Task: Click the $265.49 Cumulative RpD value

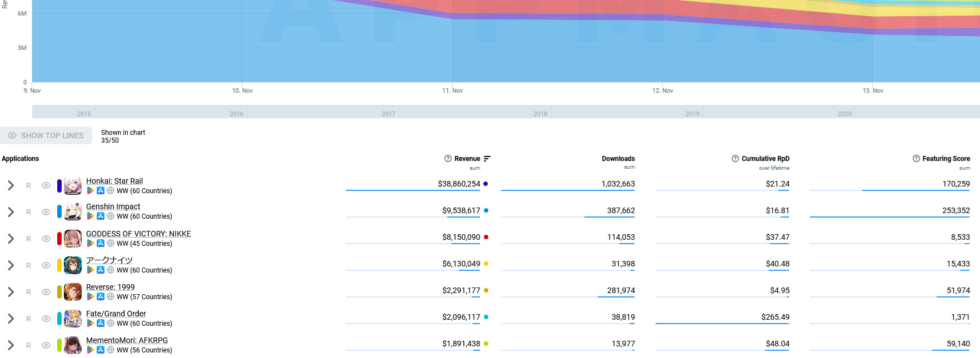Action: click(775, 317)
